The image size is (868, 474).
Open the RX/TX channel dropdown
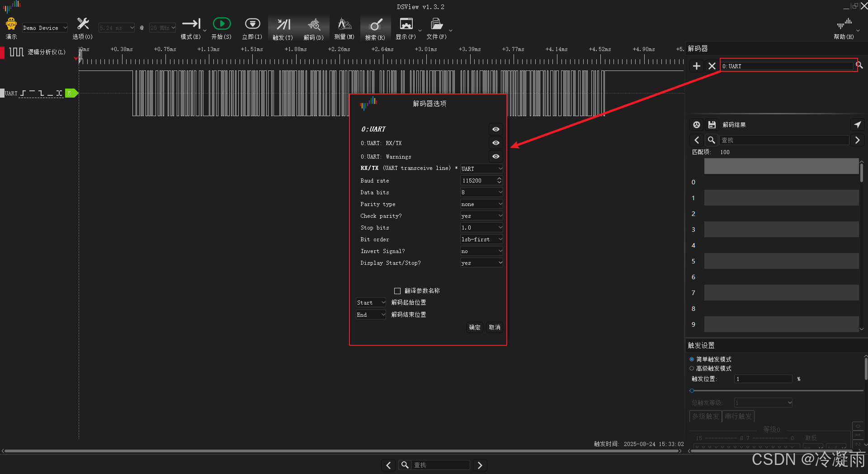481,169
